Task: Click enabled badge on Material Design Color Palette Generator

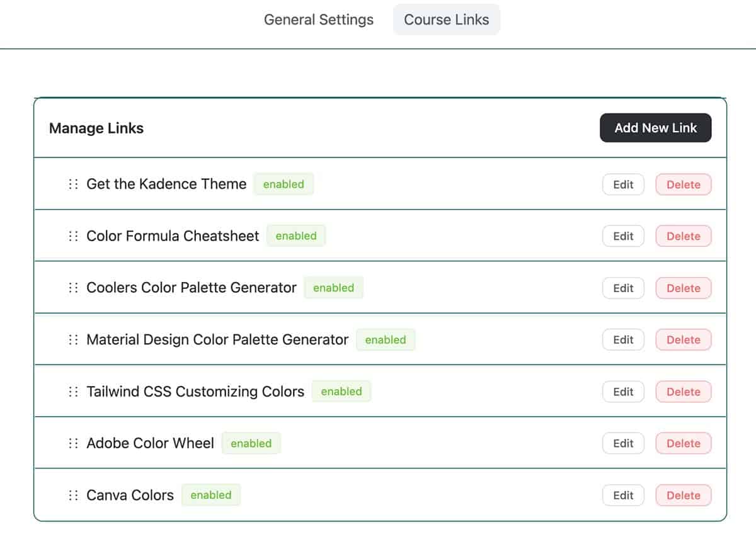Action: [386, 340]
